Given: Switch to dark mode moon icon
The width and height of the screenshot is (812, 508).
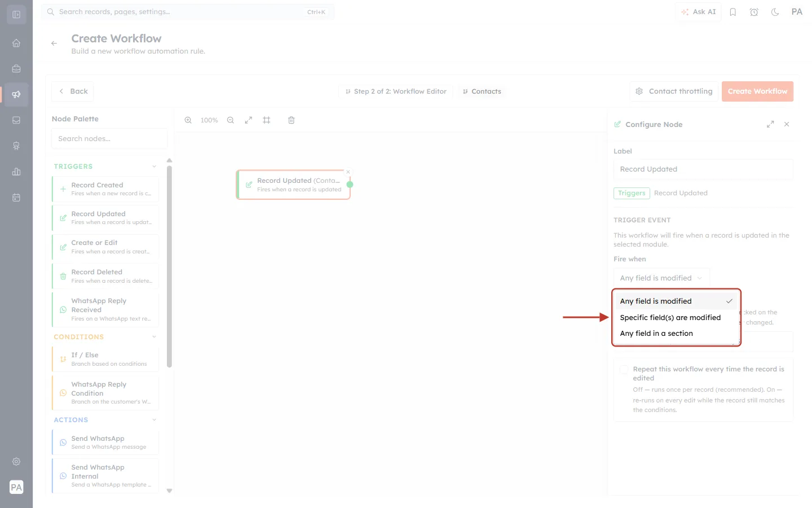Looking at the screenshot, I should 775,12.
